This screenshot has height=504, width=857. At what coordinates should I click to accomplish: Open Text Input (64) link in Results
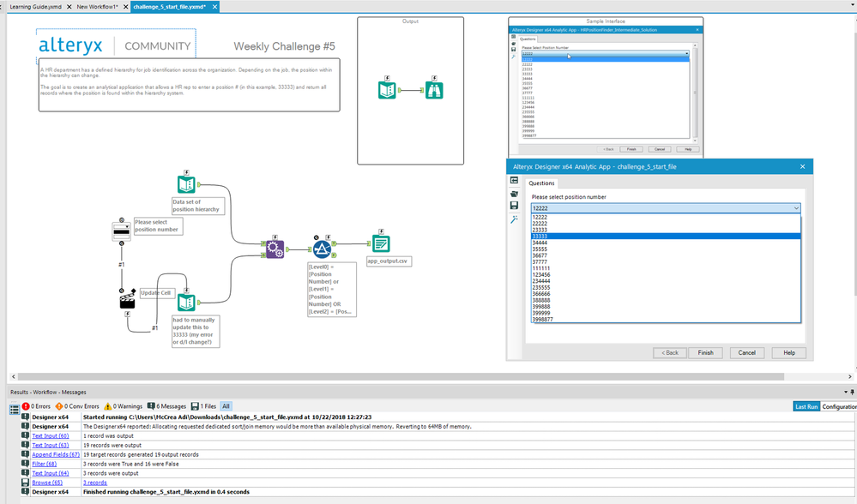click(x=51, y=473)
